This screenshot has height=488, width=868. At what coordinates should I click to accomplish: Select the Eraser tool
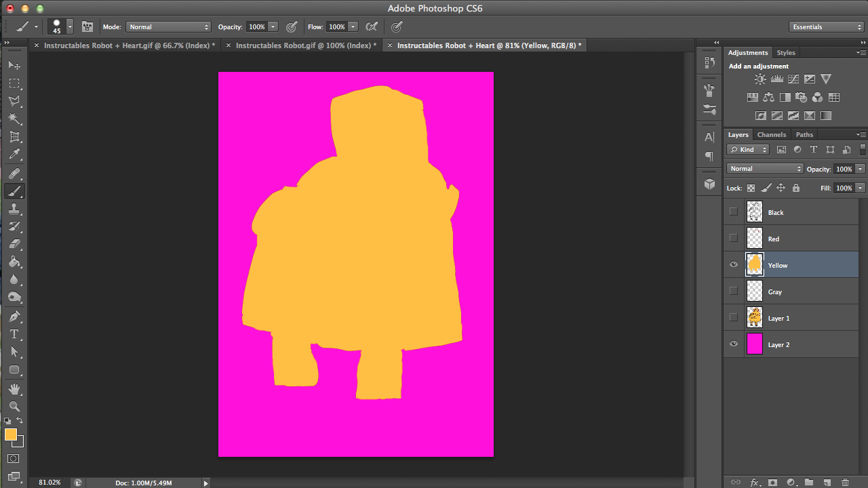[14, 244]
